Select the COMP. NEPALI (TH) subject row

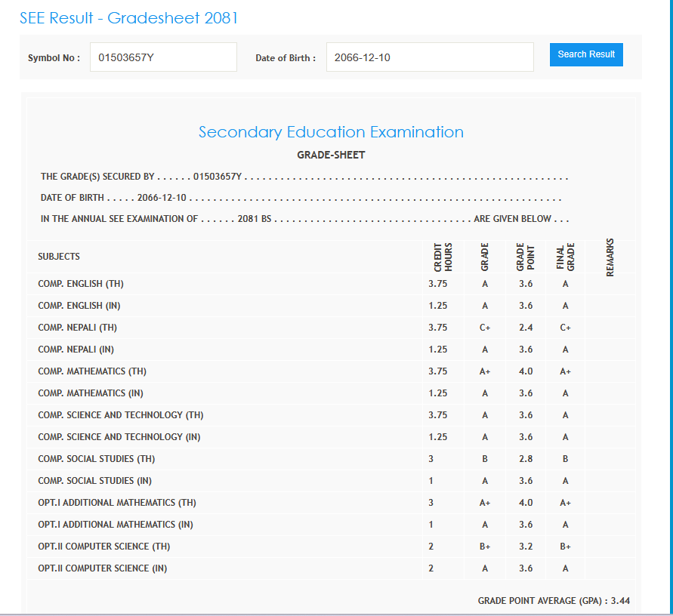[x=77, y=328]
